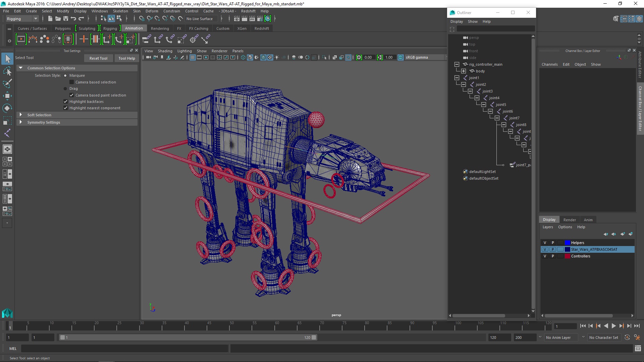
Task: Open the Rigging menu set dropdown
Action: pos(22,19)
